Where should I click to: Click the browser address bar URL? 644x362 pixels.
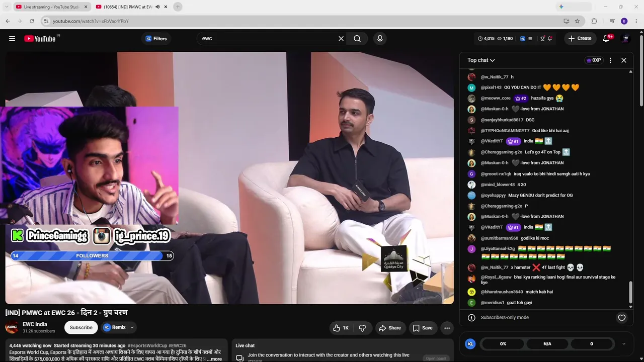91,21
